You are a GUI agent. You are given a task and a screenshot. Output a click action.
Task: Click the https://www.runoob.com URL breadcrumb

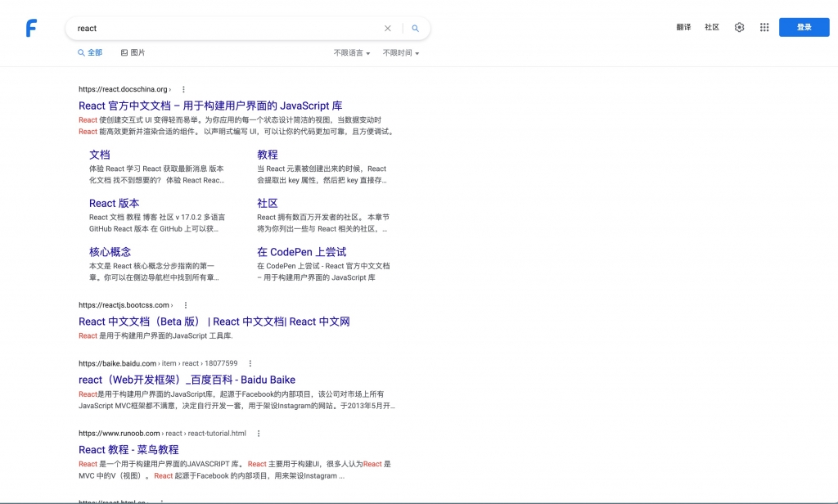[x=163, y=434]
